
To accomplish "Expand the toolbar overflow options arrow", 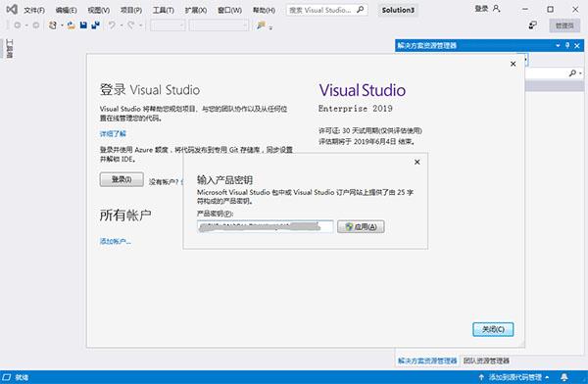I will [x=270, y=27].
